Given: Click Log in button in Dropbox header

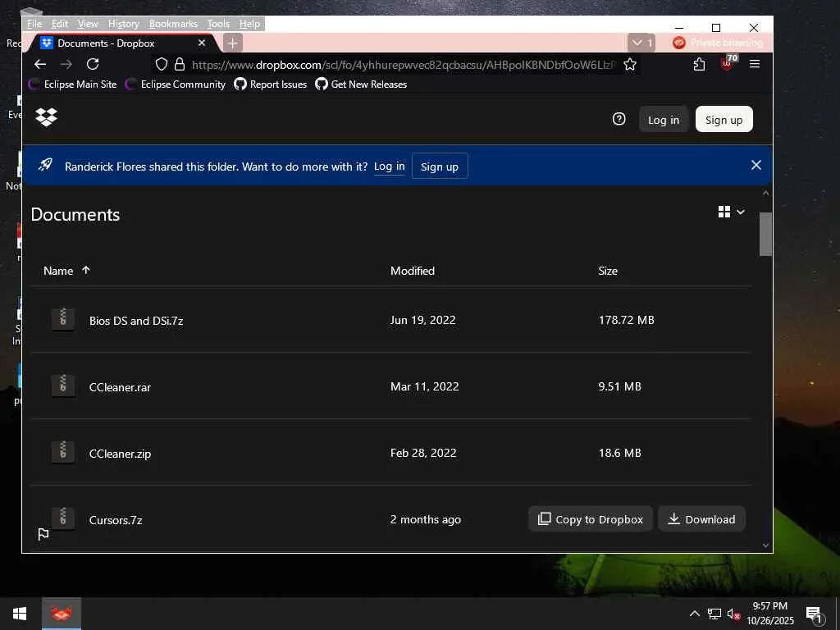Looking at the screenshot, I should [663, 120].
